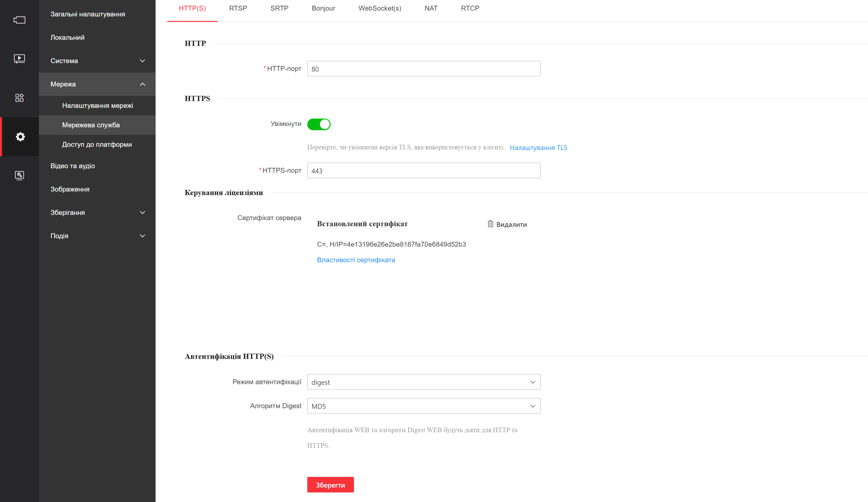The image size is (868, 502).
Task: Switch to the RTCP tab
Action: (470, 8)
